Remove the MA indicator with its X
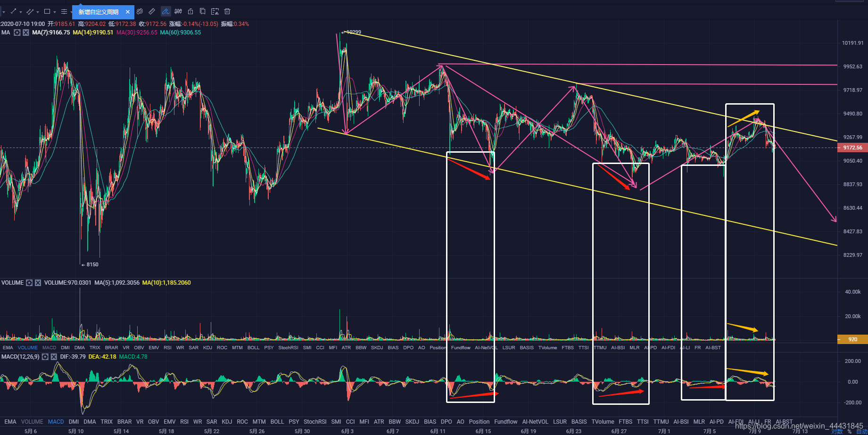The image size is (868, 435). click(26, 33)
